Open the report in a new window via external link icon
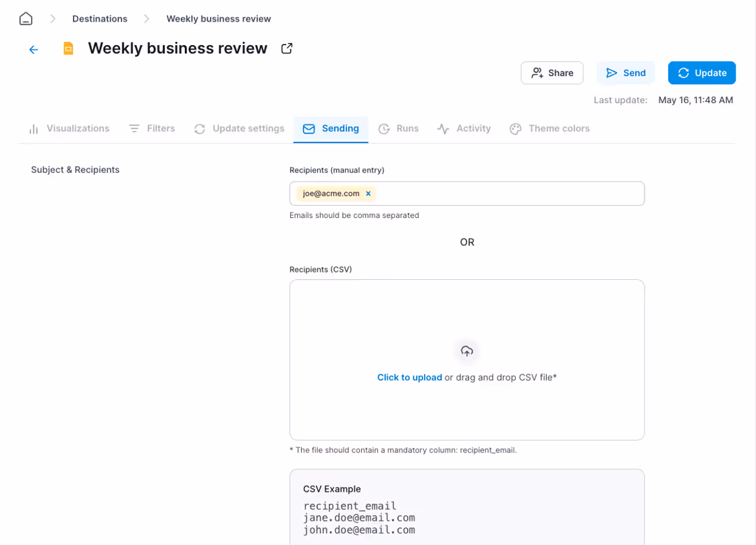Image resolution: width=756 pixels, height=545 pixels. [286, 48]
